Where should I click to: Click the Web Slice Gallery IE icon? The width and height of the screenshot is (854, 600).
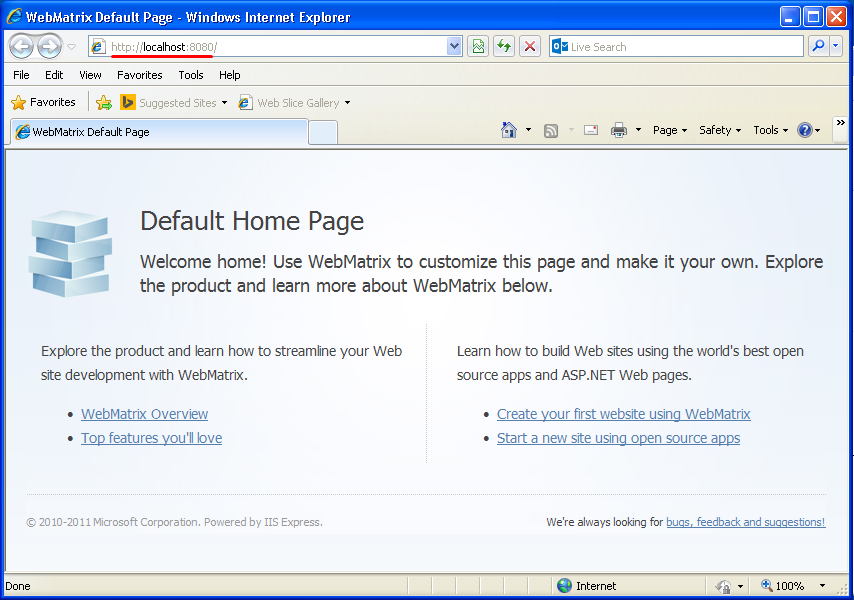[x=246, y=102]
